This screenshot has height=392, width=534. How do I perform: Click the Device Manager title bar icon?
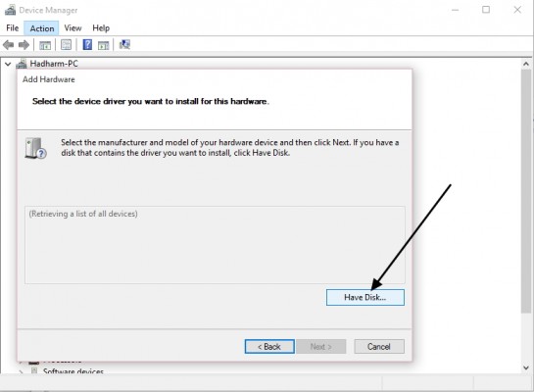tap(10, 10)
